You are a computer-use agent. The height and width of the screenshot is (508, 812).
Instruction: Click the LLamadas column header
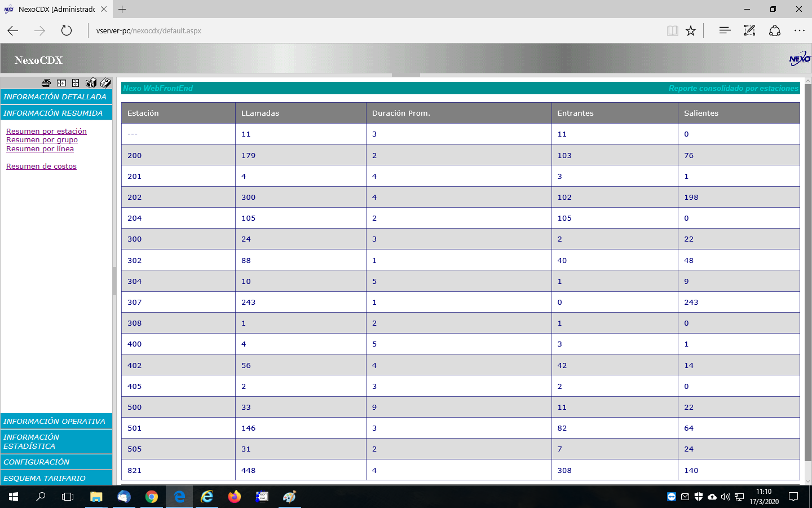click(301, 113)
